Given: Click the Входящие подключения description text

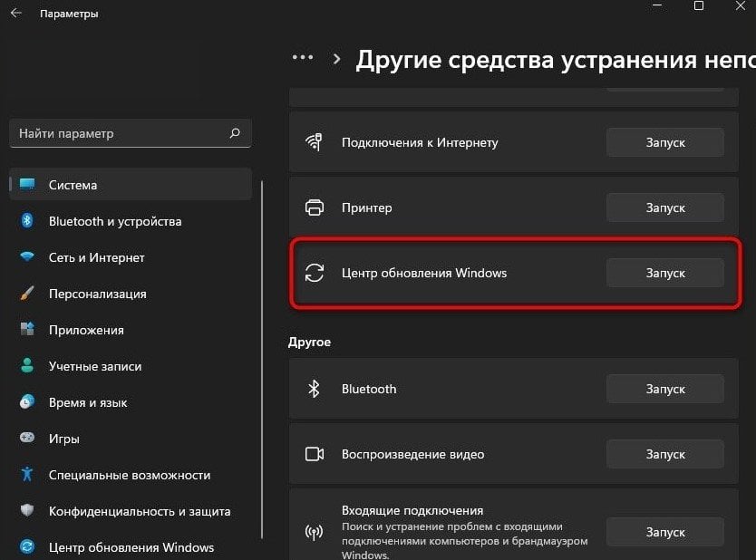Looking at the screenshot, I should pyautogui.click(x=464, y=540).
